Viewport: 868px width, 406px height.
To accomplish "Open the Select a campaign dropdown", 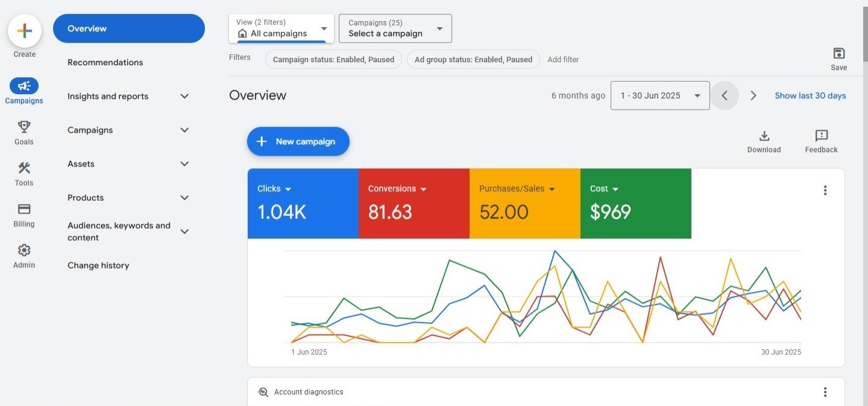I will (395, 28).
